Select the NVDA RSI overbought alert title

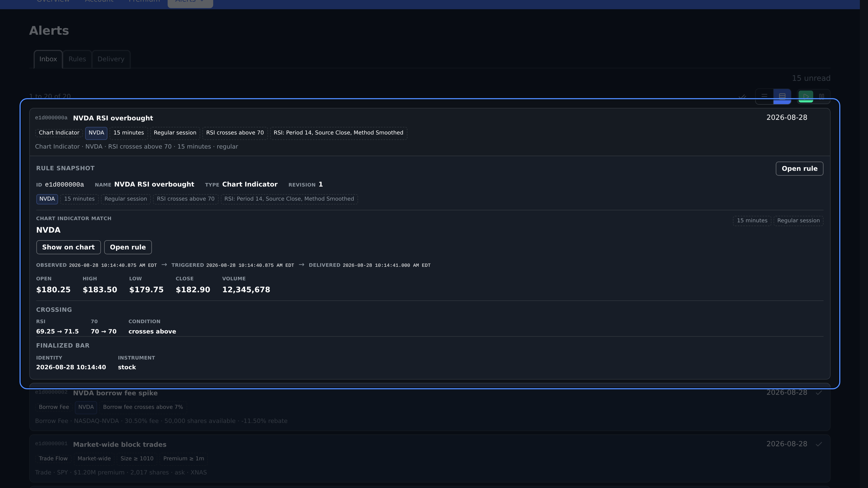113,118
